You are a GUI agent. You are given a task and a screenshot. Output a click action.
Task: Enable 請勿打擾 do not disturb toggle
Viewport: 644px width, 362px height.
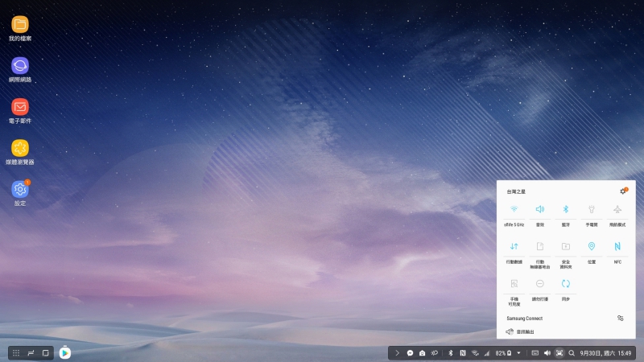[540, 284]
